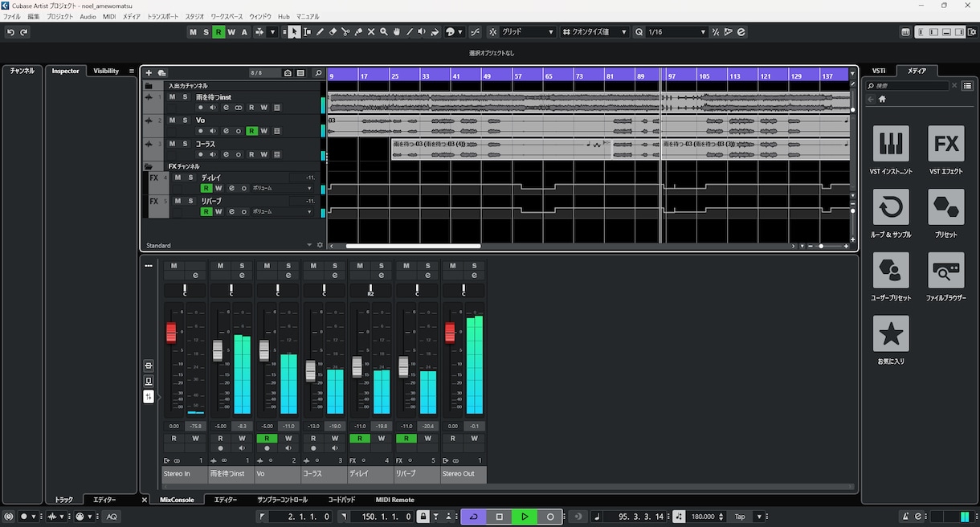Open the Favorites star tile
This screenshot has width=980, height=527.
click(x=891, y=333)
